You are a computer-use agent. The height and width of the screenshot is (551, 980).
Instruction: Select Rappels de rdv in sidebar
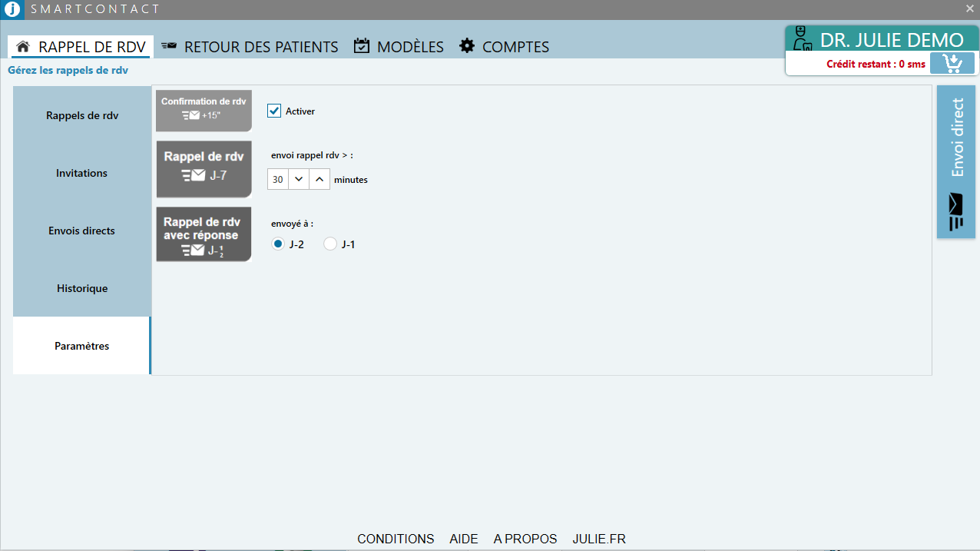click(x=82, y=115)
